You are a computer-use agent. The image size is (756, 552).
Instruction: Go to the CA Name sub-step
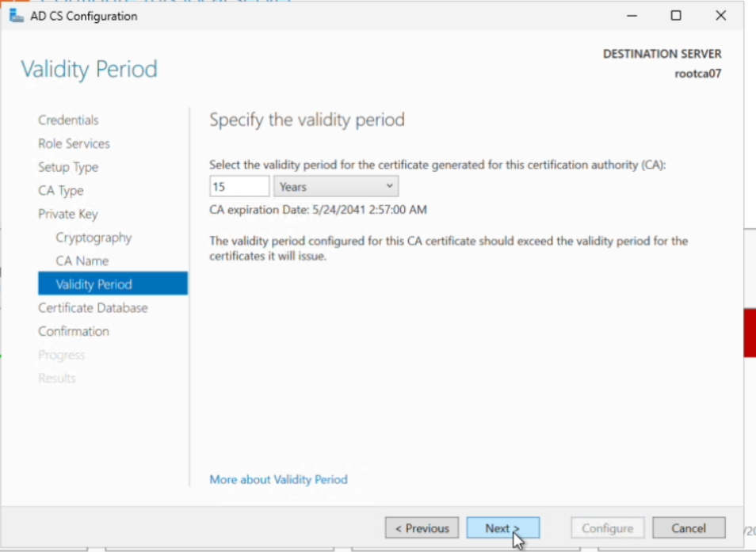82,261
